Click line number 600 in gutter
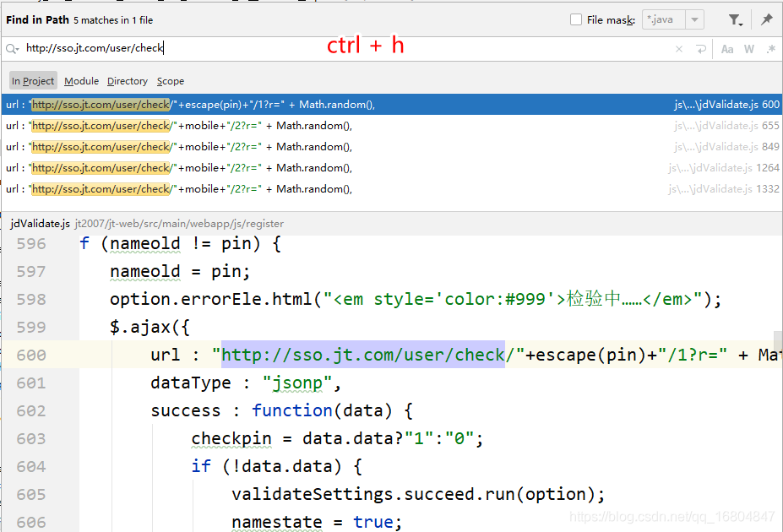This screenshot has width=783, height=532. pyautogui.click(x=31, y=355)
